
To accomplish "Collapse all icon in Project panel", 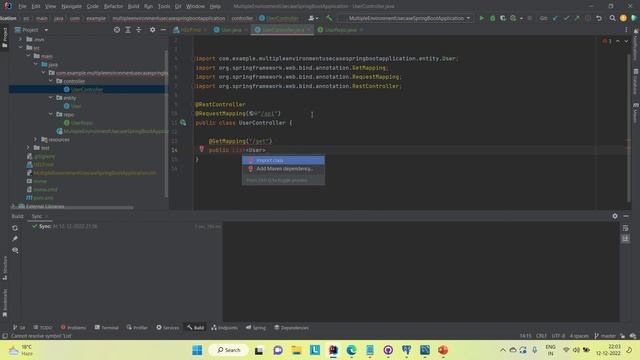I will pyautogui.click(x=139, y=30).
